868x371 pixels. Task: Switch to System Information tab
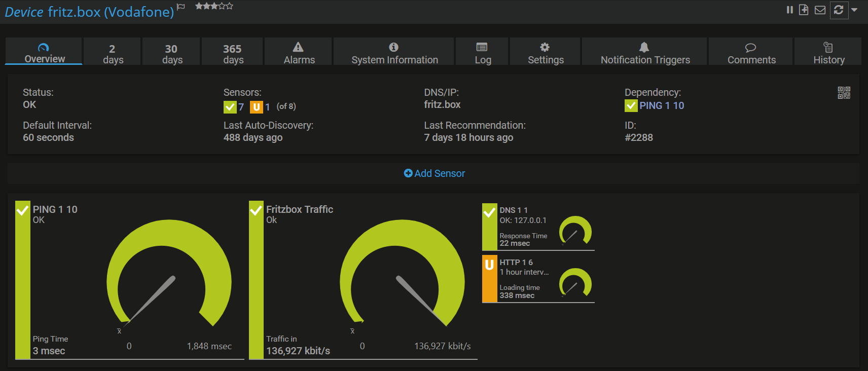click(x=394, y=53)
